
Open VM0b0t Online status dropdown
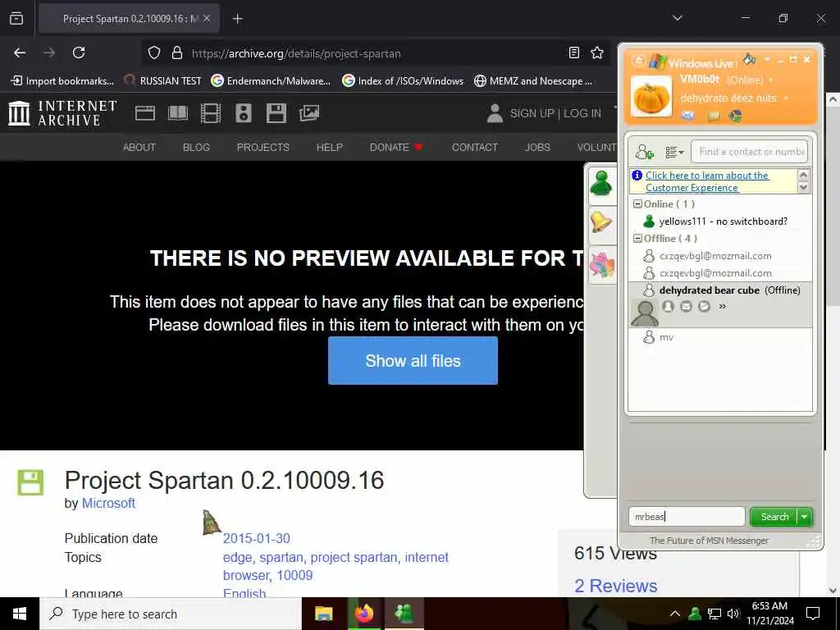[771, 80]
